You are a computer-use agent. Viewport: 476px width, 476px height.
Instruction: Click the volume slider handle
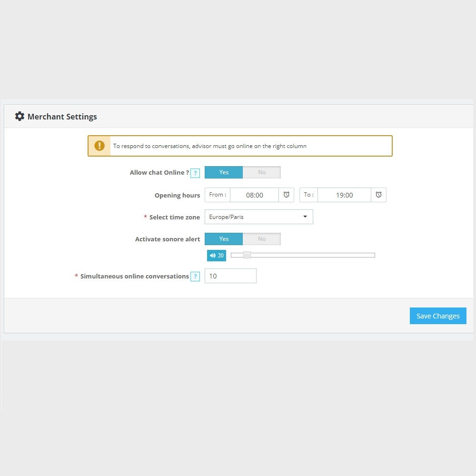(247, 255)
